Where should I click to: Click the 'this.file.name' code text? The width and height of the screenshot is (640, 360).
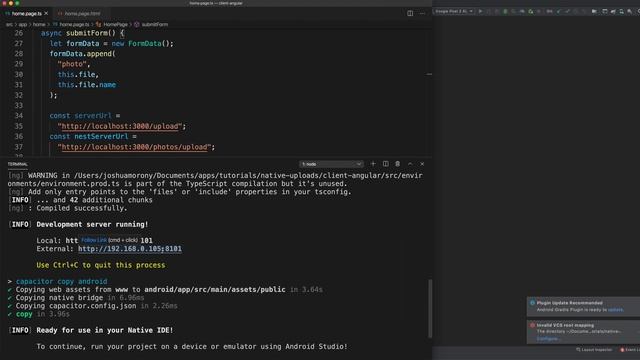[x=87, y=85]
